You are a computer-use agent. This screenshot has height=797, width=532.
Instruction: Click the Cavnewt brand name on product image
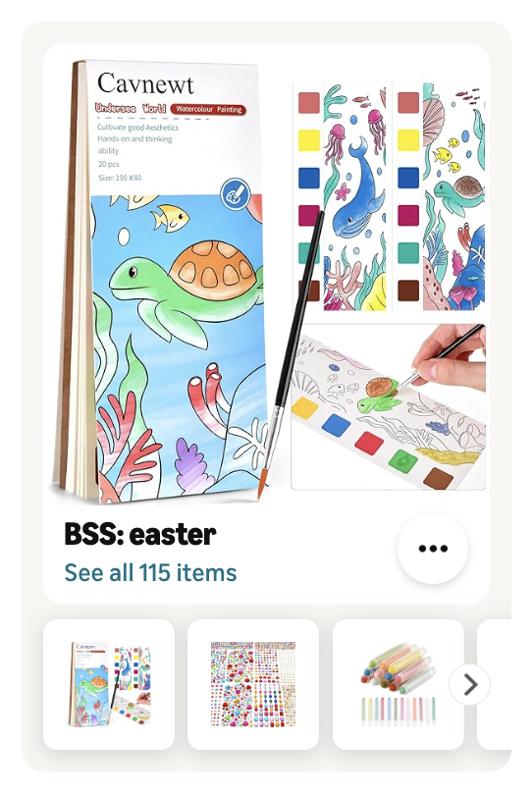pos(145,83)
